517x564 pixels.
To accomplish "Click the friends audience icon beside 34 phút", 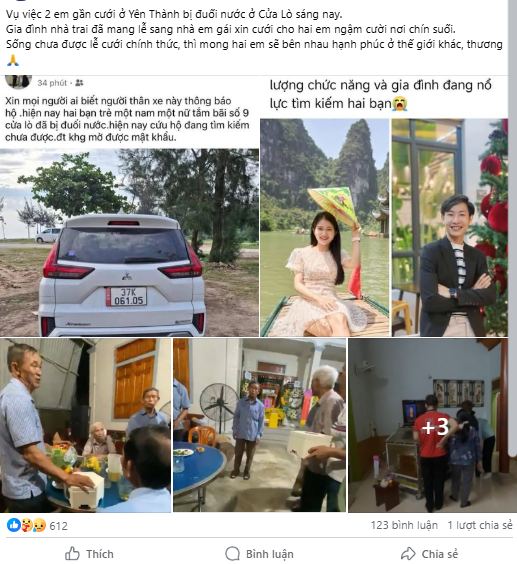I will (x=79, y=83).
